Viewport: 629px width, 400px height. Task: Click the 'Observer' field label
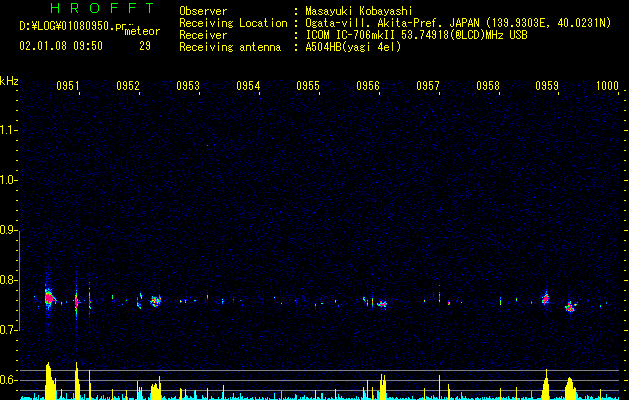203,11
